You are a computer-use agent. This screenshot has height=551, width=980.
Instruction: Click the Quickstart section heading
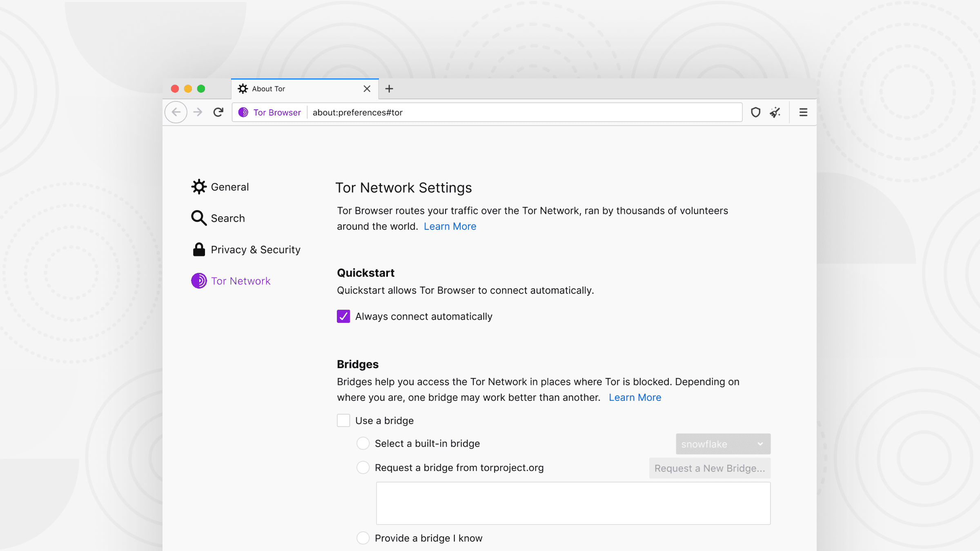click(365, 273)
